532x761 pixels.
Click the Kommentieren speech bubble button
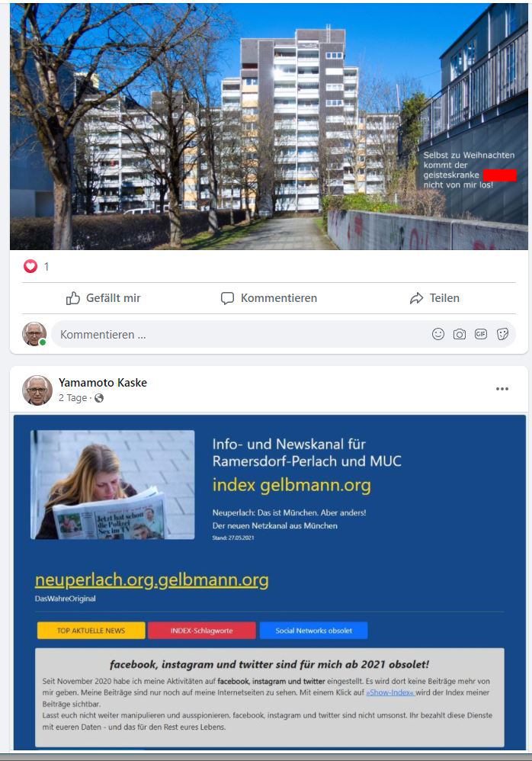[x=268, y=298]
